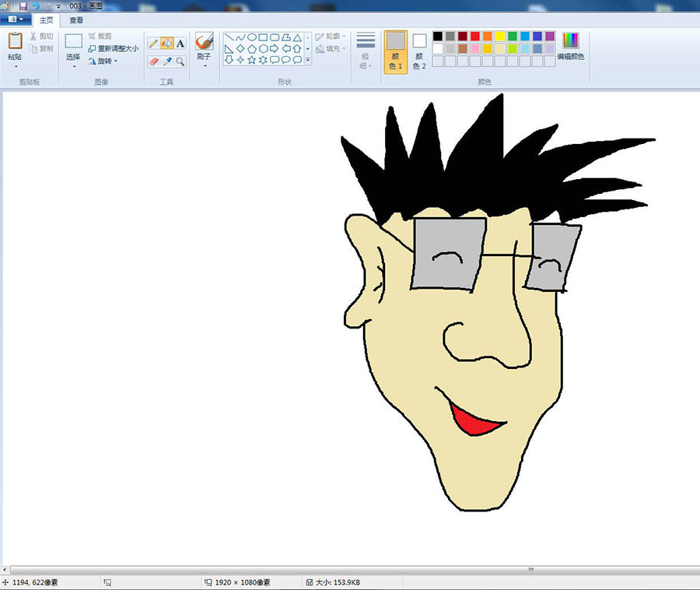Select the Eraser tool
The width and height of the screenshot is (700, 590).
(153, 61)
